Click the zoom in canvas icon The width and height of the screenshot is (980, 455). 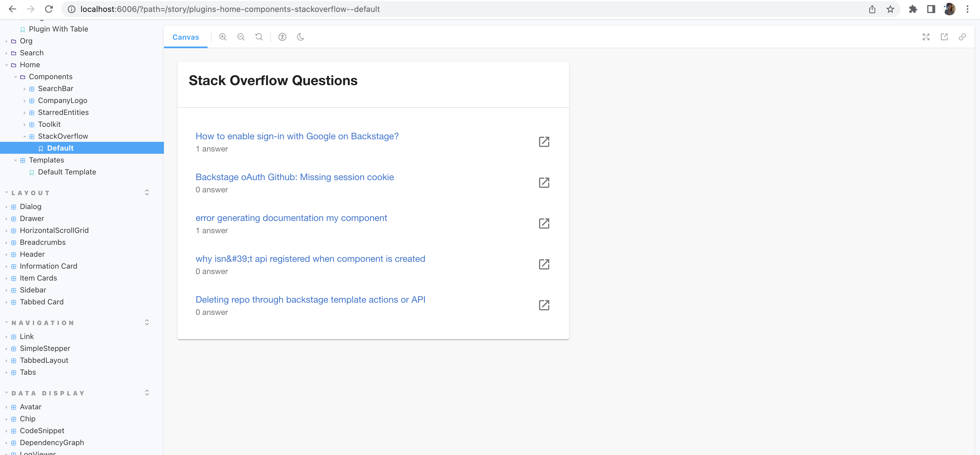223,37
